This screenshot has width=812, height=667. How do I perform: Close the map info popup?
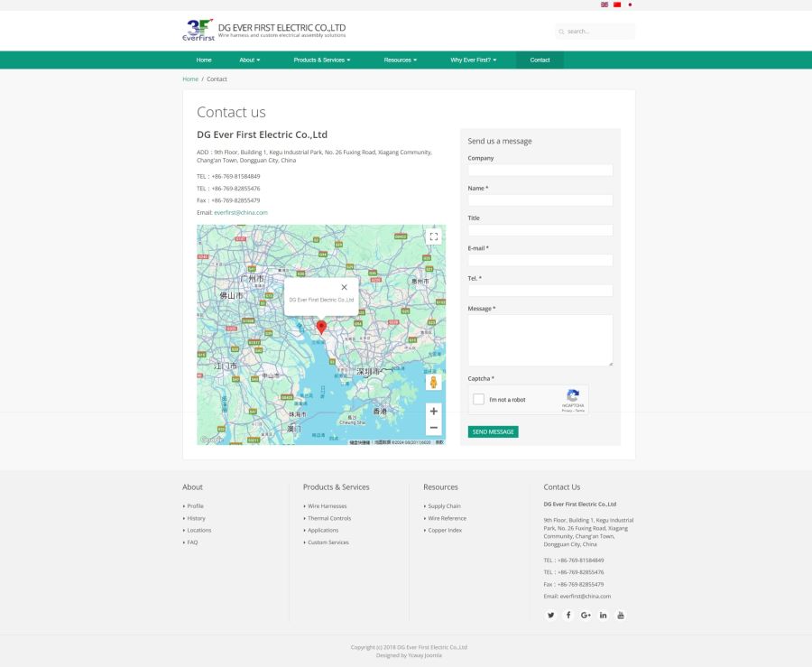(x=344, y=287)
